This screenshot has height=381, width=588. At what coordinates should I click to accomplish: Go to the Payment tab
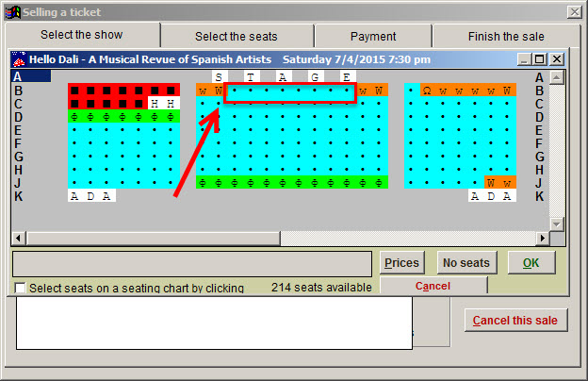tap(373, 37)
